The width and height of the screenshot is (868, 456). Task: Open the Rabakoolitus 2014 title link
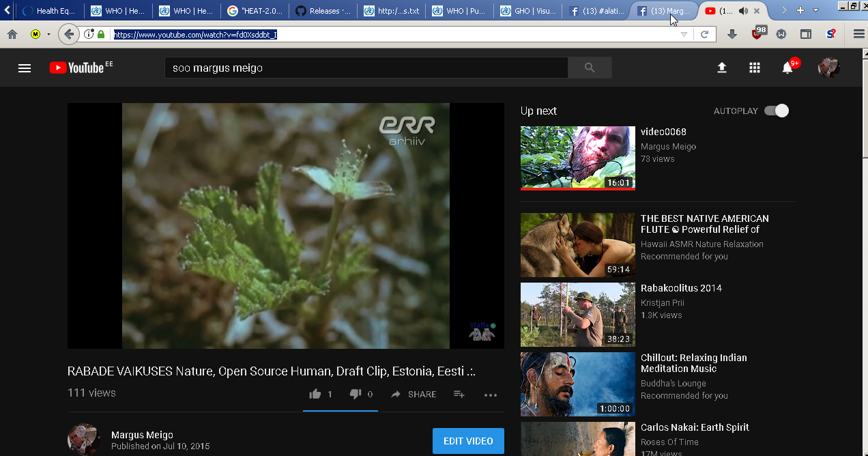pyautogui.click(x=681, y=288)
